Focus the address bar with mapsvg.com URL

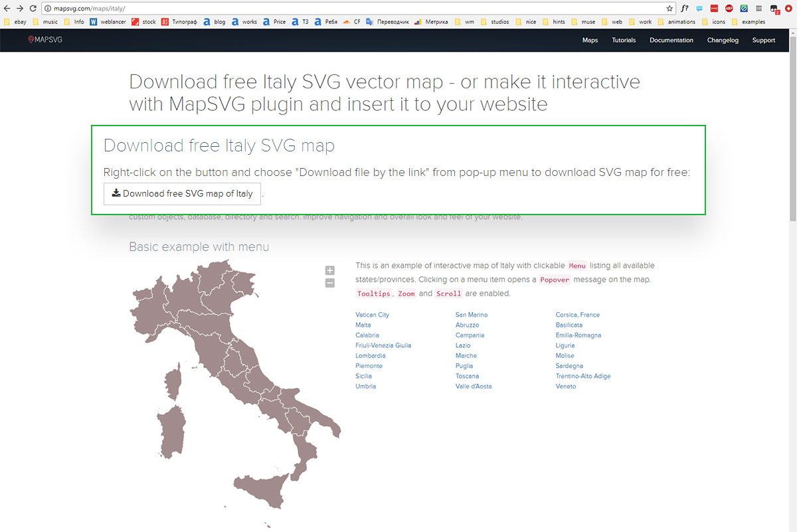coord(332,9)
